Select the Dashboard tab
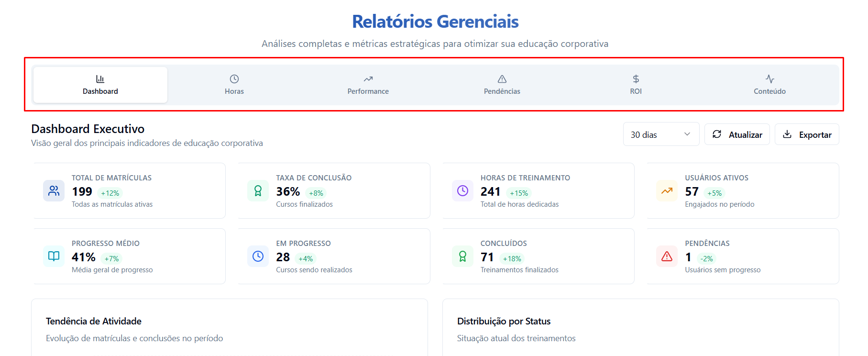Screen dimensions: 868x356 click(x=100, y=85)
